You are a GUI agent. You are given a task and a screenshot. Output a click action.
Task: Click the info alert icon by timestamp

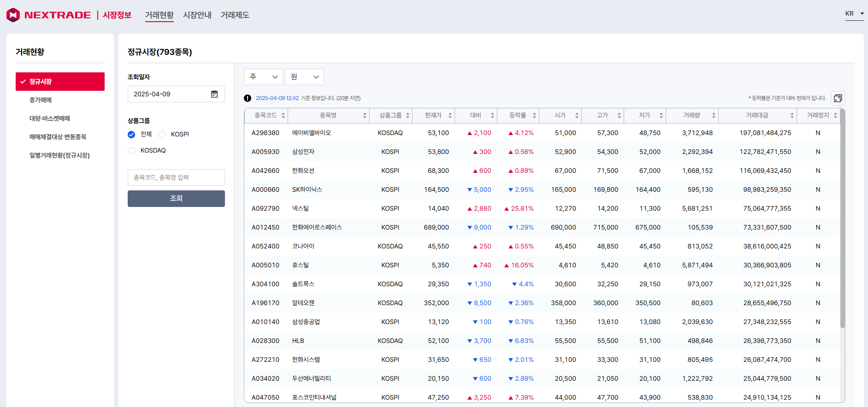click(x=248, y=98)
